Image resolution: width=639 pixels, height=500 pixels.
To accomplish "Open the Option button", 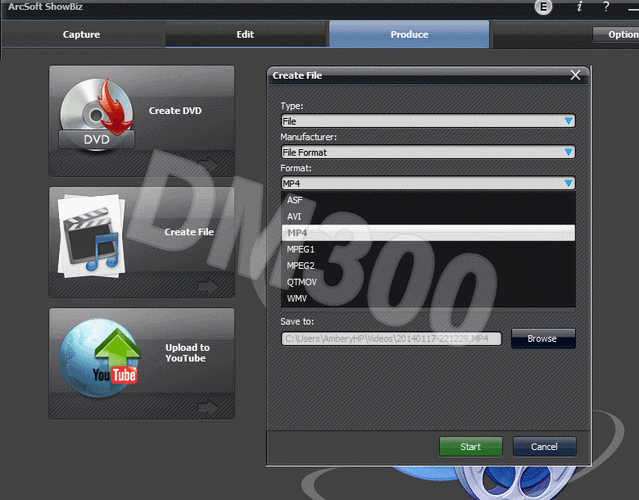I will [x=617, y=35].
